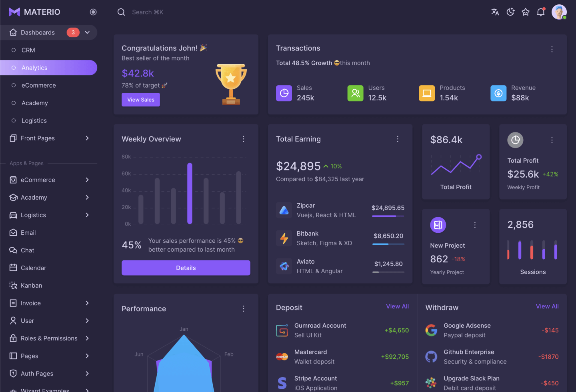This screenshot has height=392, width=576.
Task: Open Performance card options menu
Action: [x=244, y=309]
